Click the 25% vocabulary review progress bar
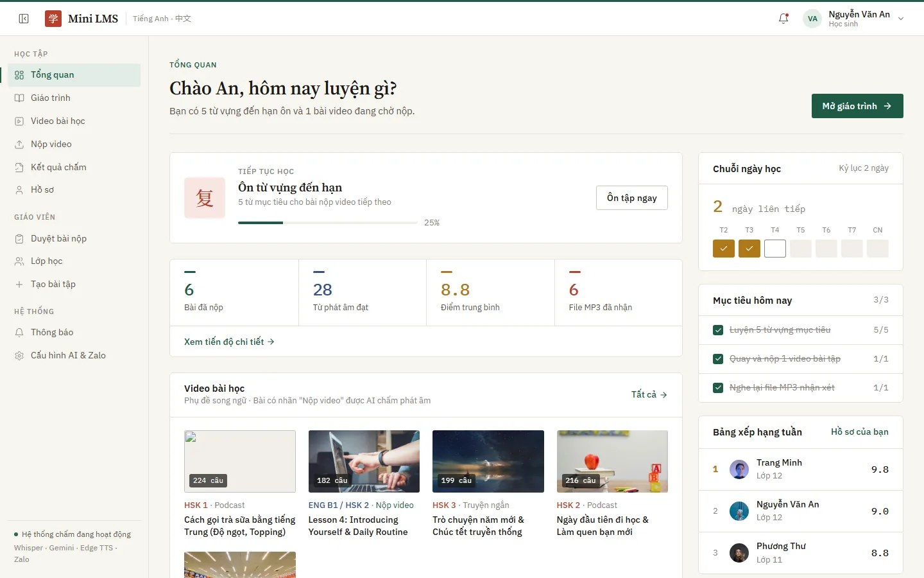This screenshot has height=578, width=924. coord(328,223)
